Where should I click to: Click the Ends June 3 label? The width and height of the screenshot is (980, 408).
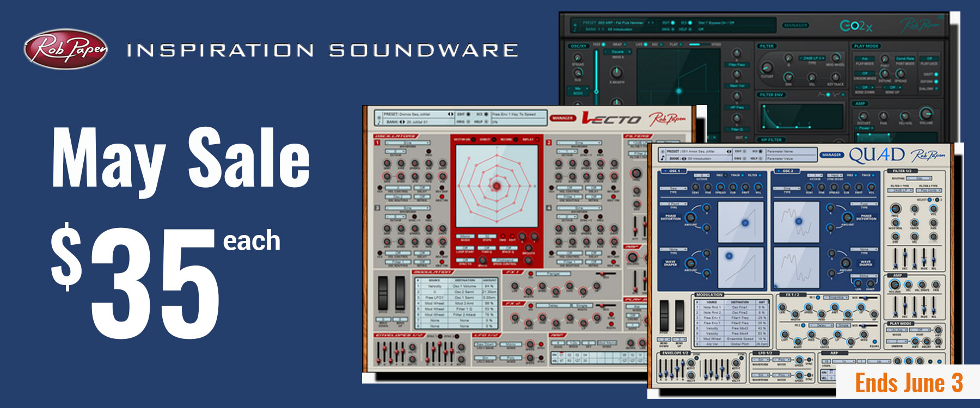909,382
